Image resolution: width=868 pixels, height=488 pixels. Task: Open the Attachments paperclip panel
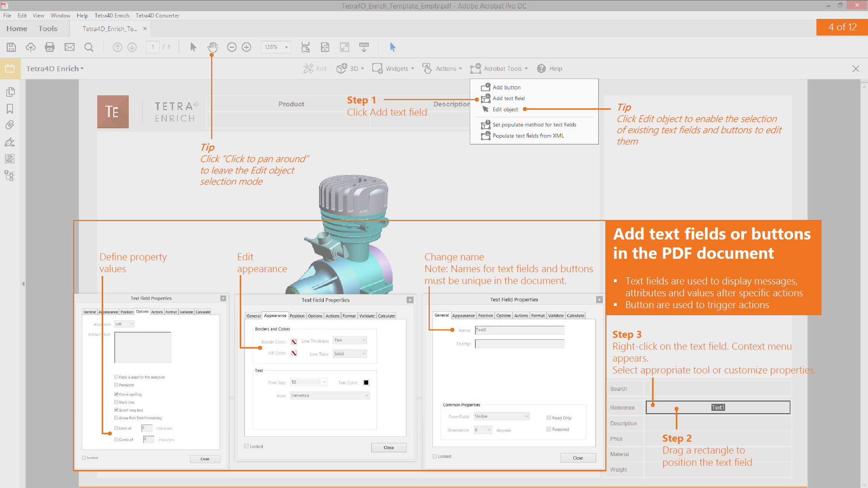coord(10,125)
